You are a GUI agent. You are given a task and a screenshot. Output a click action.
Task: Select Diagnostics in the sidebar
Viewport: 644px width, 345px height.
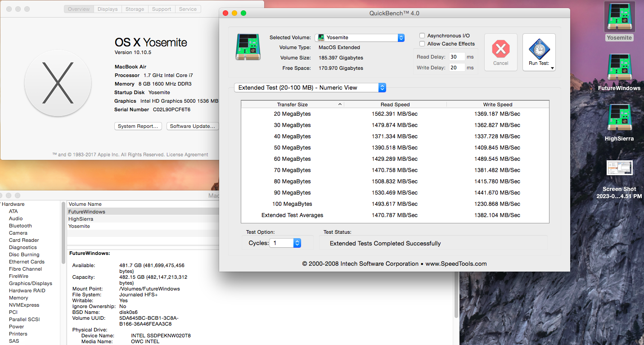coord(23,247)
